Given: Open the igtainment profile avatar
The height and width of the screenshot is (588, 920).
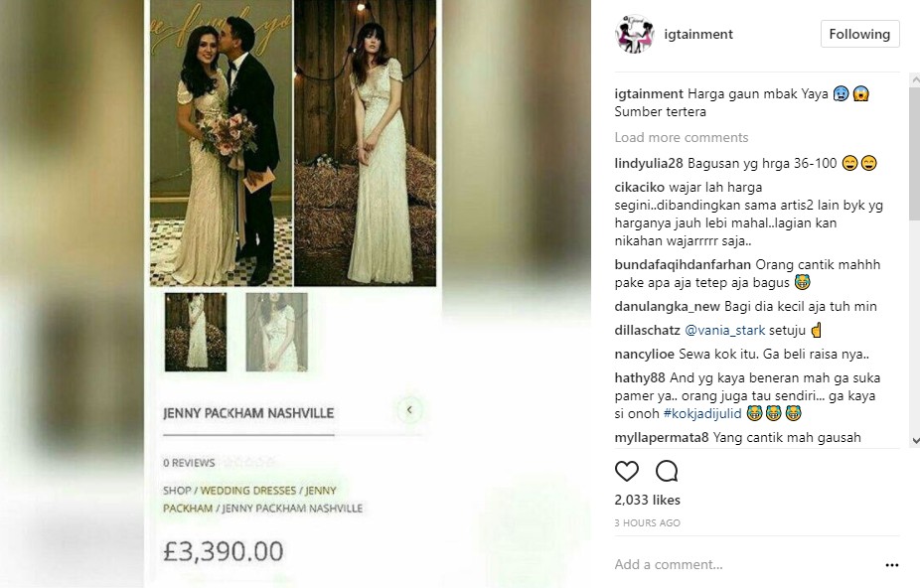Looking at the screenshot, I should click(x=634, y=34).
